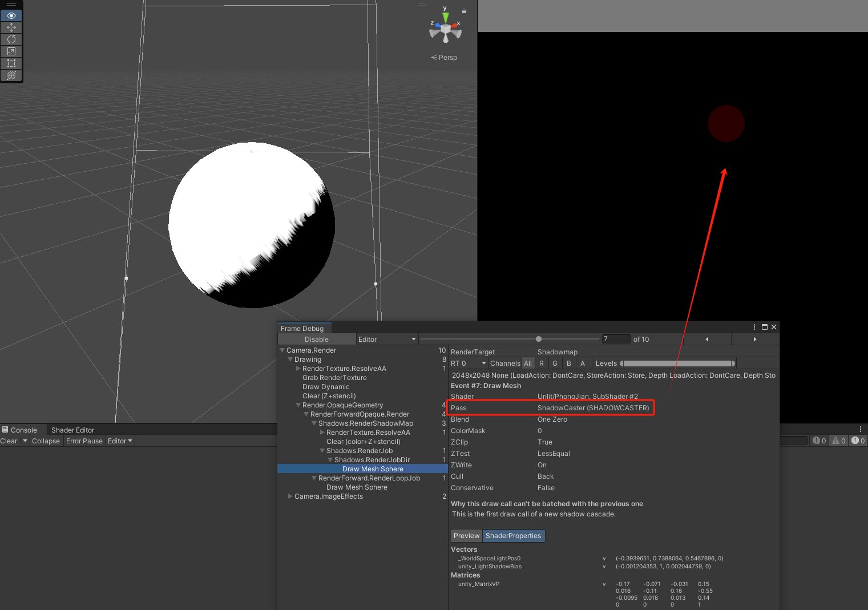Collapse Shadows.RenderJob node
The height and width of the screenshot is (610, 868).
click(x=322, y=451)
